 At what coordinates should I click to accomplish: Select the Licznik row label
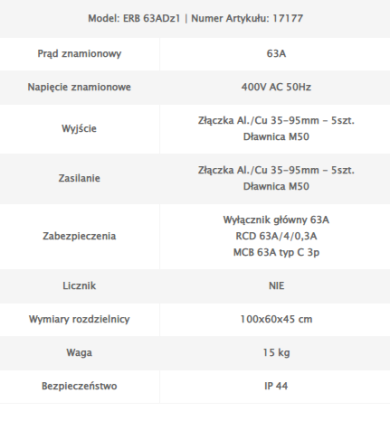click(79, 286)
